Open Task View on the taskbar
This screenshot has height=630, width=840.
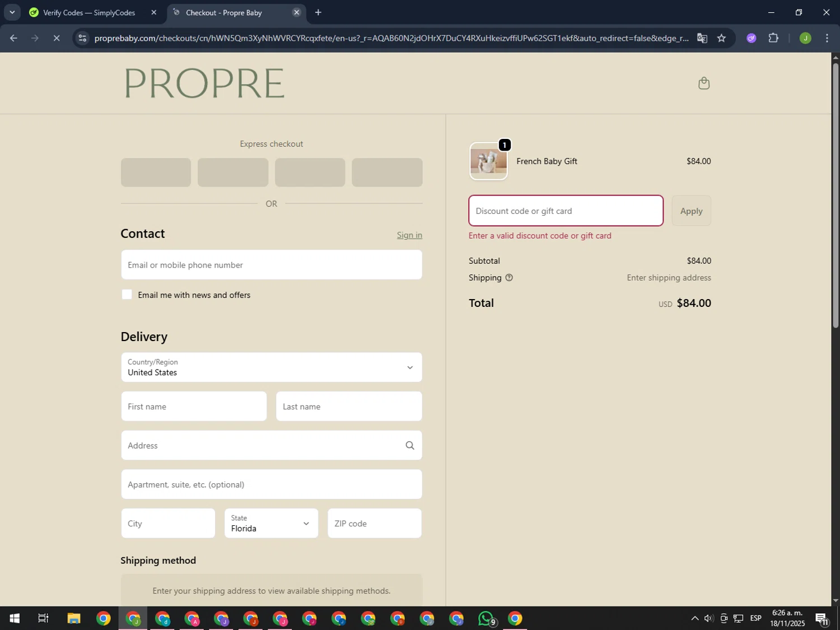pos(43,618)
